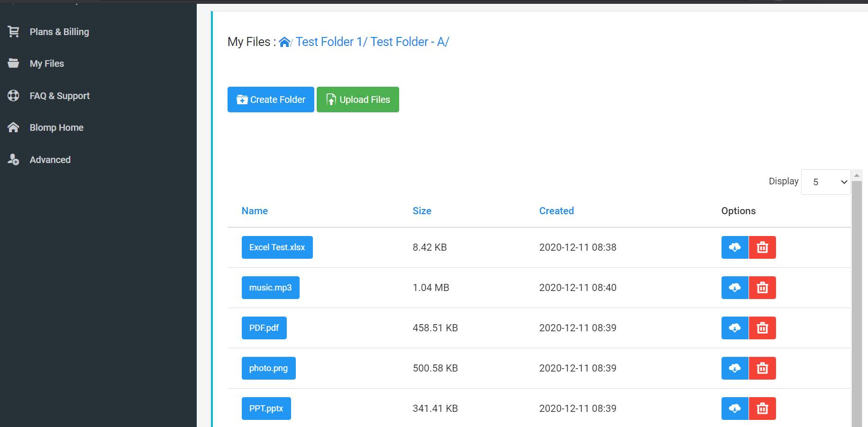Click the Upload Files button
The image size is (868, 427).
tap(357, 100)
